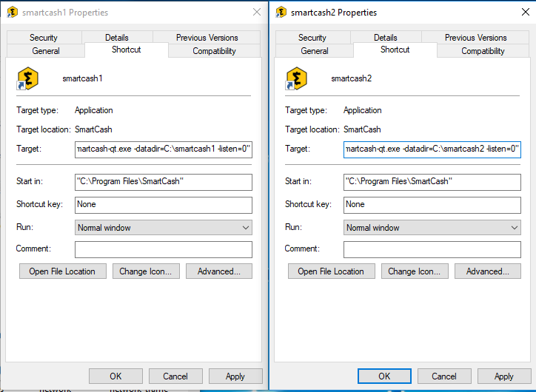Click the smartcash1 name text beside icon
This screenshot has width=536, height=392.
pyautogui.click(x=82, y=78)
